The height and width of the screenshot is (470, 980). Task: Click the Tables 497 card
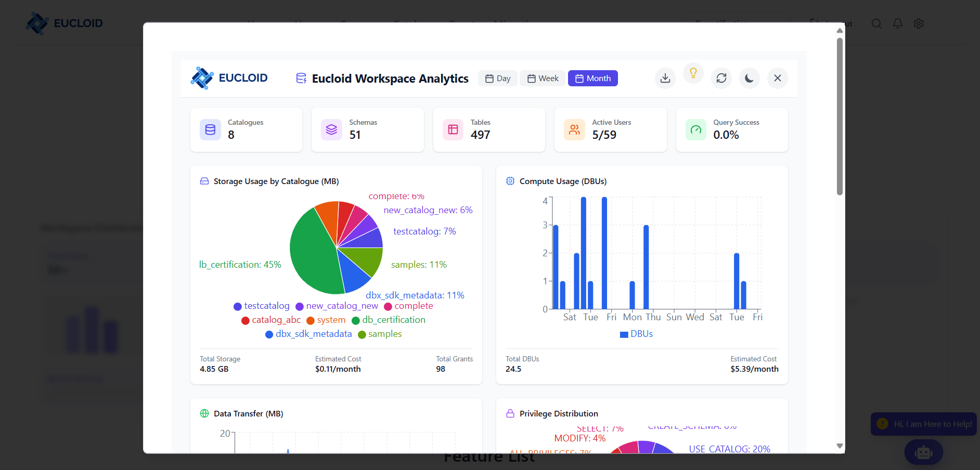click(x=489, y=129)
